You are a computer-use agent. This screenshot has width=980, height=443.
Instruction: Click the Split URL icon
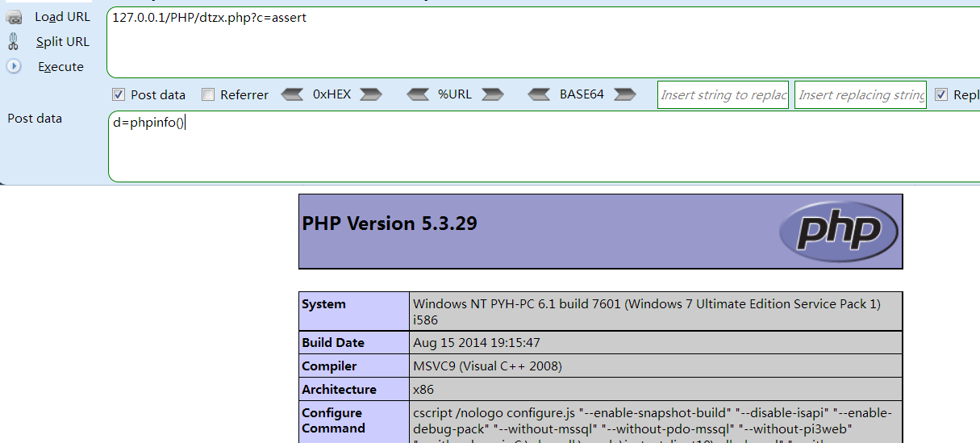click(x=14, y=42)
